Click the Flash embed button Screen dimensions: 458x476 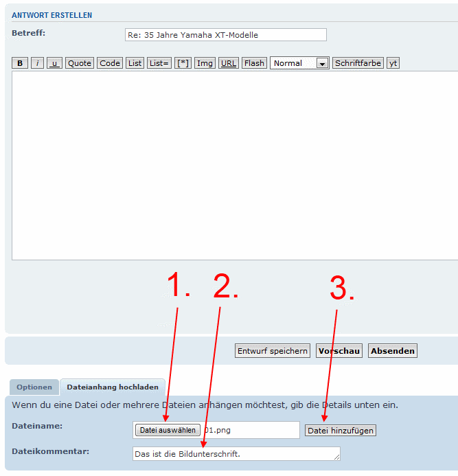coord(254,63)
